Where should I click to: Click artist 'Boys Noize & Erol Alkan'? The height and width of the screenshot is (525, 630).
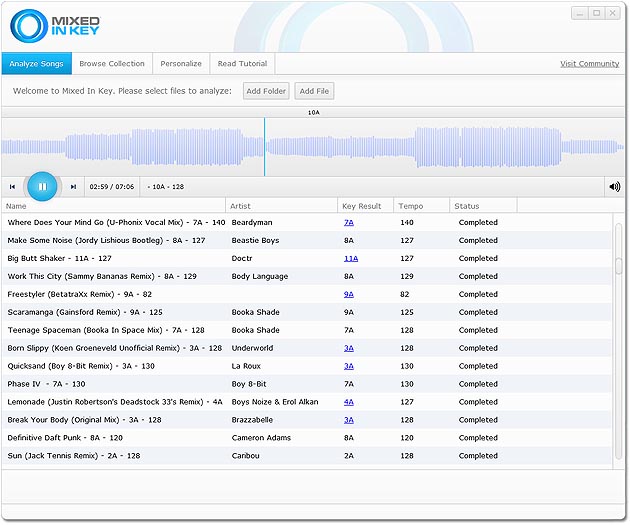click(x=275, y=402)
